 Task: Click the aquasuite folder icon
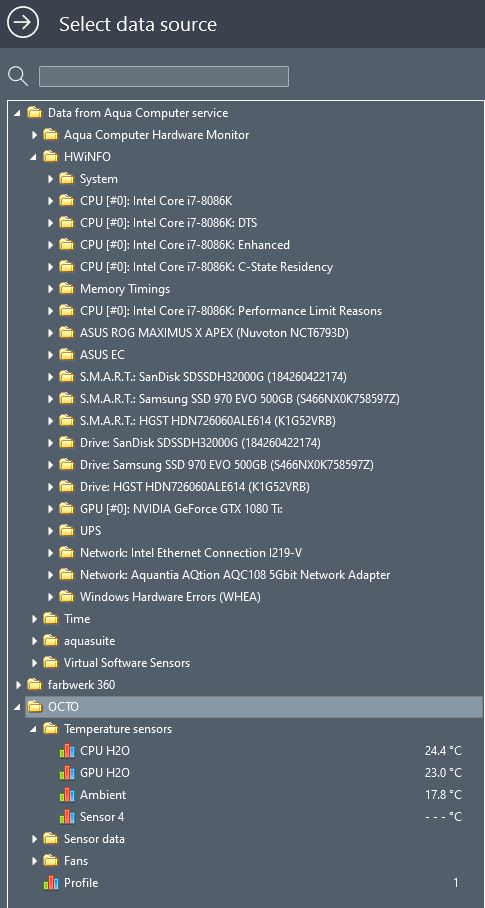51,640
